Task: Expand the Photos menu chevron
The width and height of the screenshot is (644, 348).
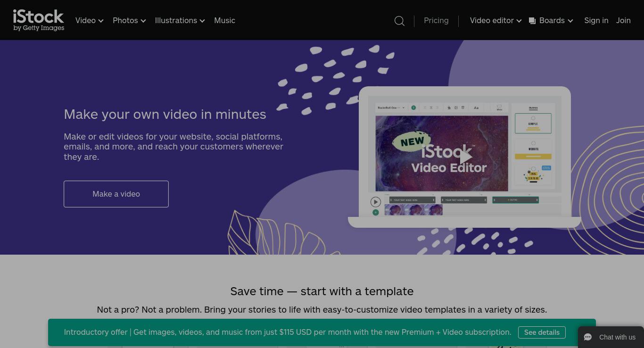Action: pyautogui.click(x=143, y=21)
